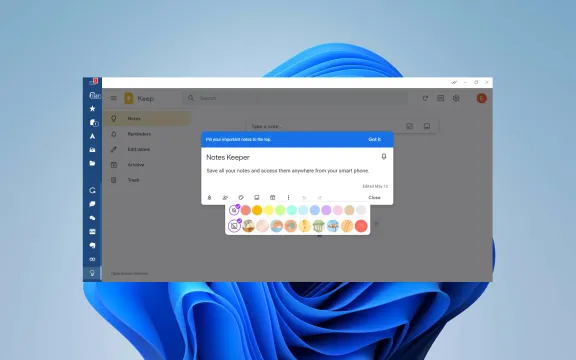Click the refresh icon in Keep header

425,98
